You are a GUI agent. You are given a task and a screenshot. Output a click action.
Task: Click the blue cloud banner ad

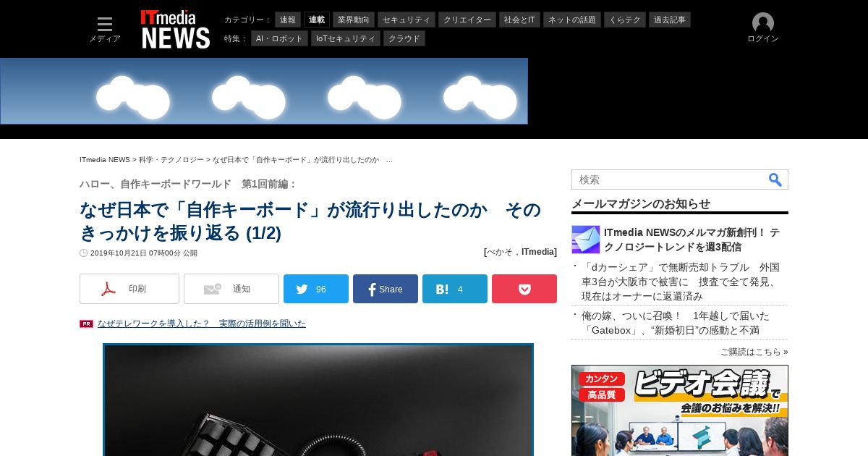pyautogui.click(x=264, y=91)
